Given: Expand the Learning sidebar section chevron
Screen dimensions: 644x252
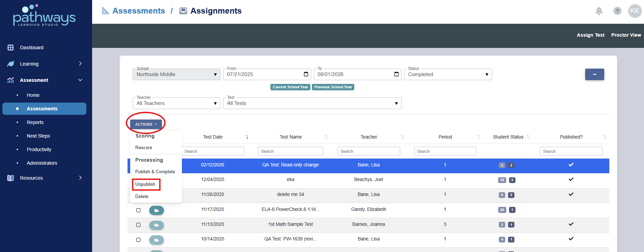Looking at the screenshot, I should pos(80,64).
